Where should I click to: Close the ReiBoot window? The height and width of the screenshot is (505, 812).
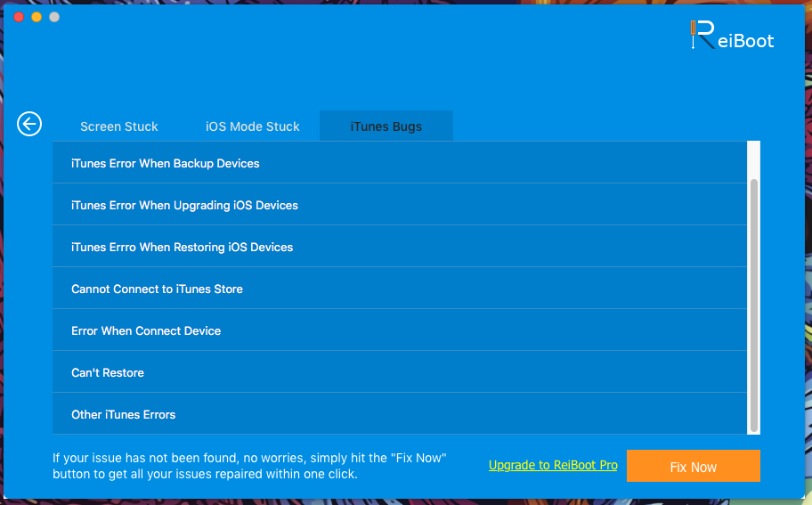(x=19, y=17)
